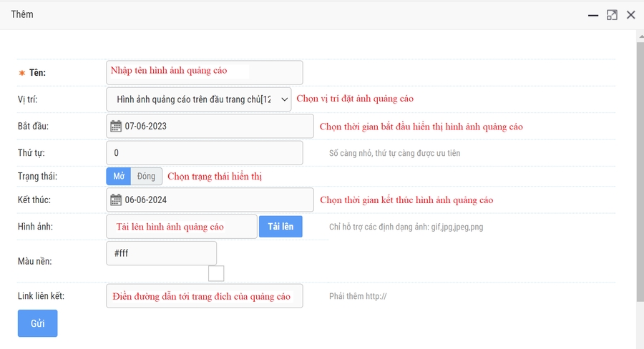This screenshot has width=644, height=349.
Task: Focus the Tên name input field
Action: click(204, 72)
